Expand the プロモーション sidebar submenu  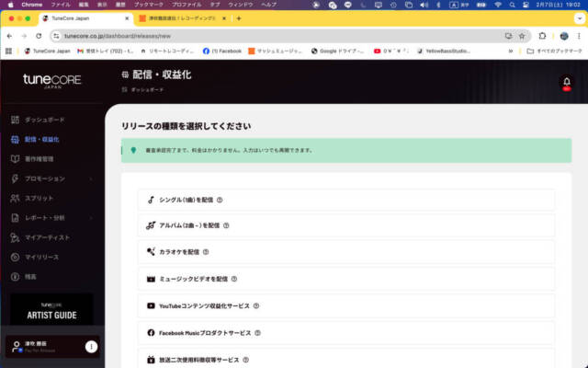tap(92, 178)
